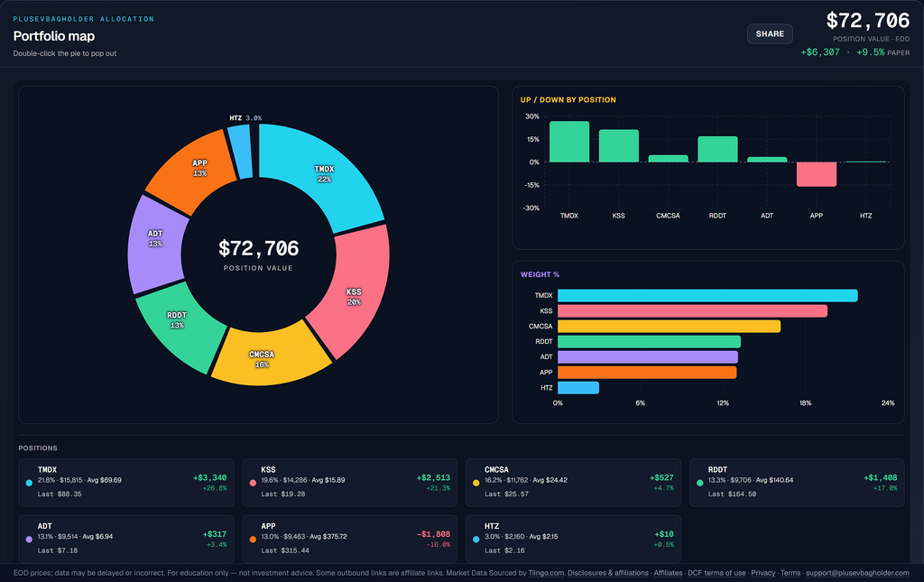The width and height of the screenshot is (924, 582).
Task: Click the red APP bar in Up/Down chart
Action: tap(816, 174)
